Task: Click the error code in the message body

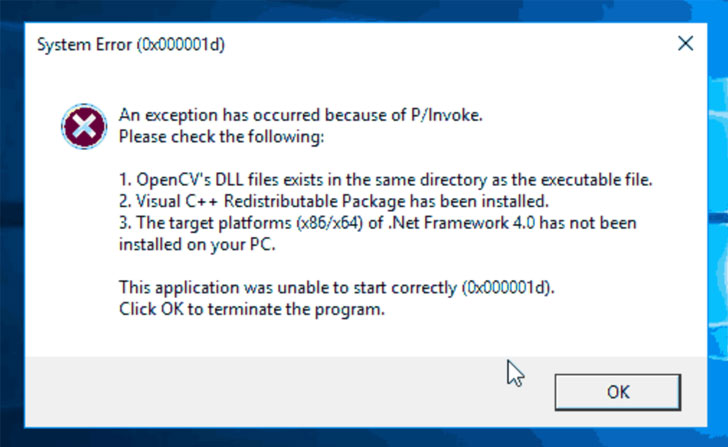Action: [x=507, y=288]
